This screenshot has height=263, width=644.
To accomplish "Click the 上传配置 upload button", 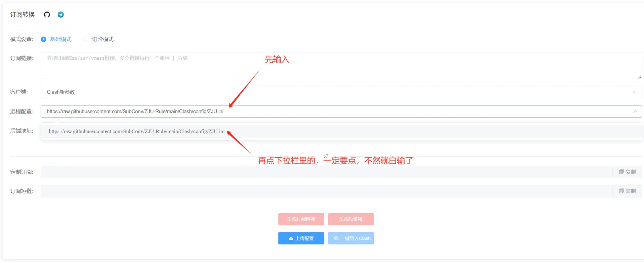I will coord(301,238).
